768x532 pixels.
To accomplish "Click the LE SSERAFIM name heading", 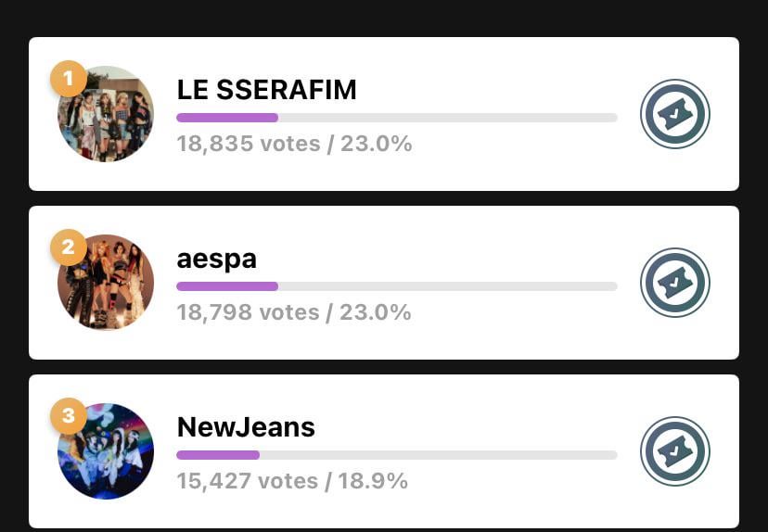I will click(266, 90).
